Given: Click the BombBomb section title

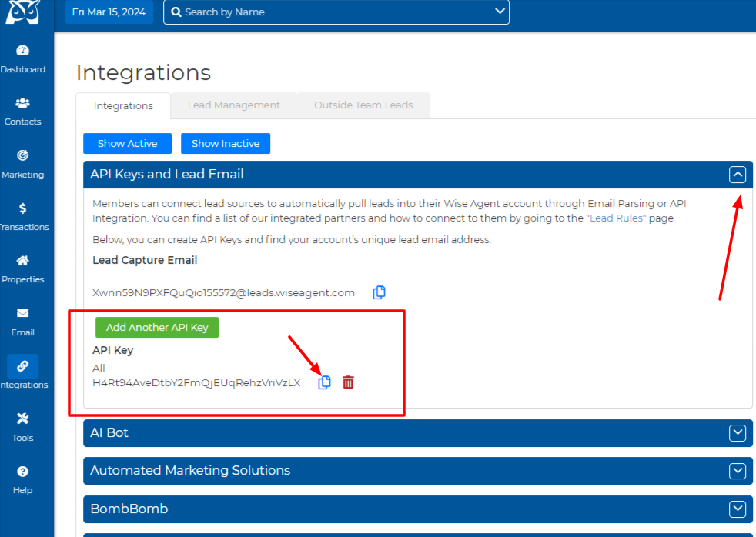Looking at the screenshot, I should click(x=129, y=509).
